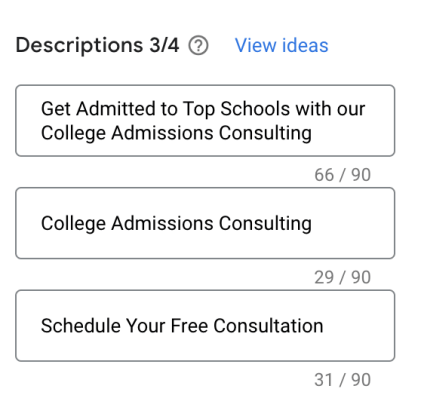
Task: Place cursor on the word Schools in first description
Action: click(x=255, y=109)
